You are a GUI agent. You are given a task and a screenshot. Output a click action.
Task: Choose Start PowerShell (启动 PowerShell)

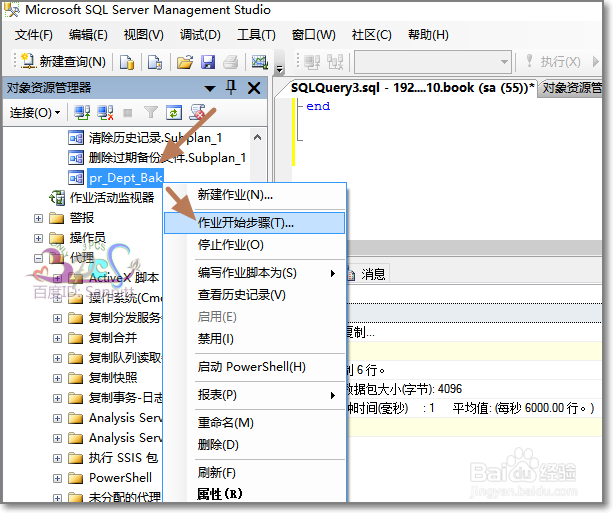click(x=255, y=367)
